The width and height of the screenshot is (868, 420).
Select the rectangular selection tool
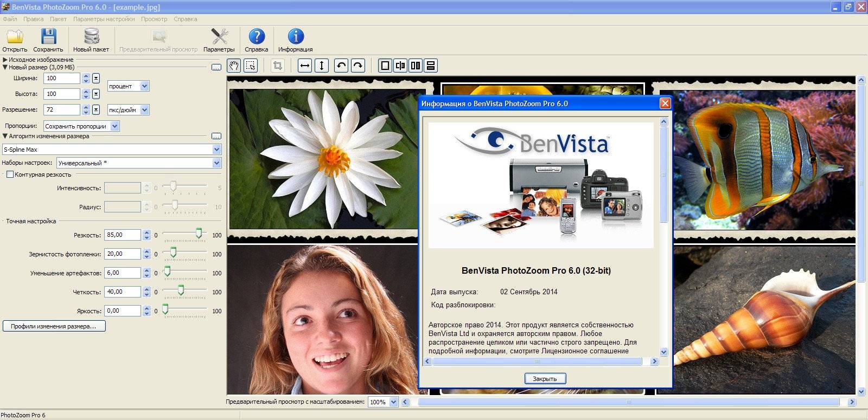(251, 66)
